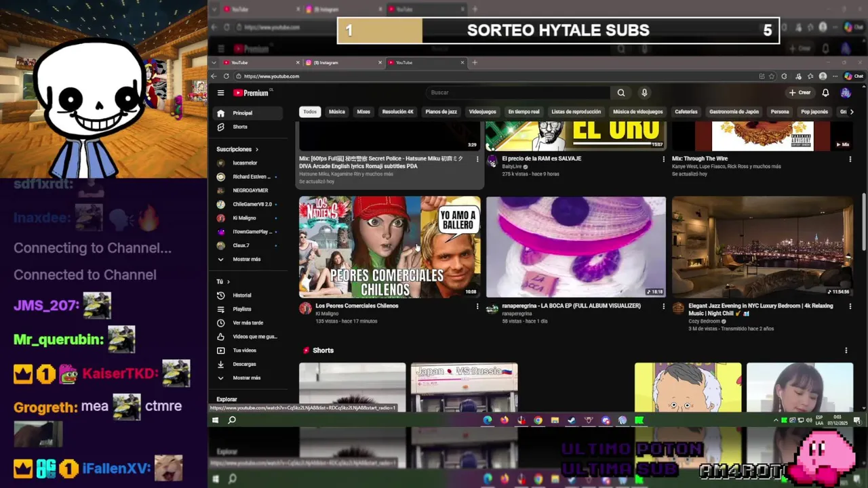Open Suscripciones section chevron heading
Image resolution: width=868 pixels, height=488 pixels.
click(x=237, y=149)
